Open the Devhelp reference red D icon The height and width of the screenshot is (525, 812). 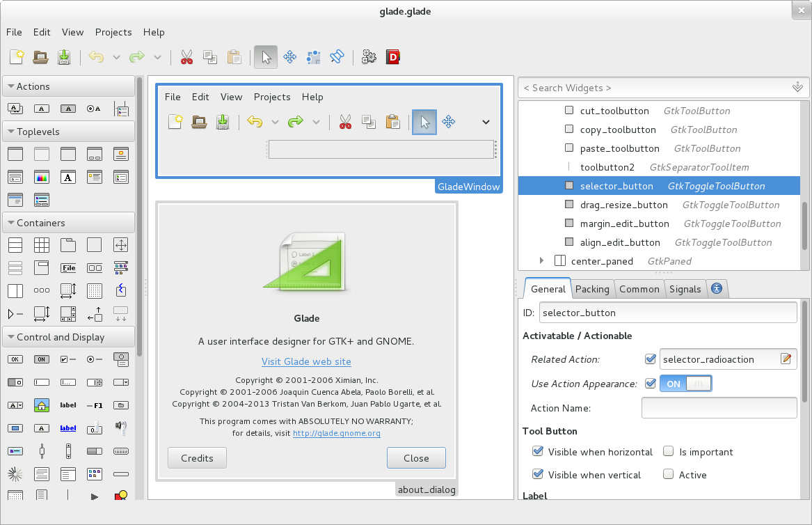point(393,57)
